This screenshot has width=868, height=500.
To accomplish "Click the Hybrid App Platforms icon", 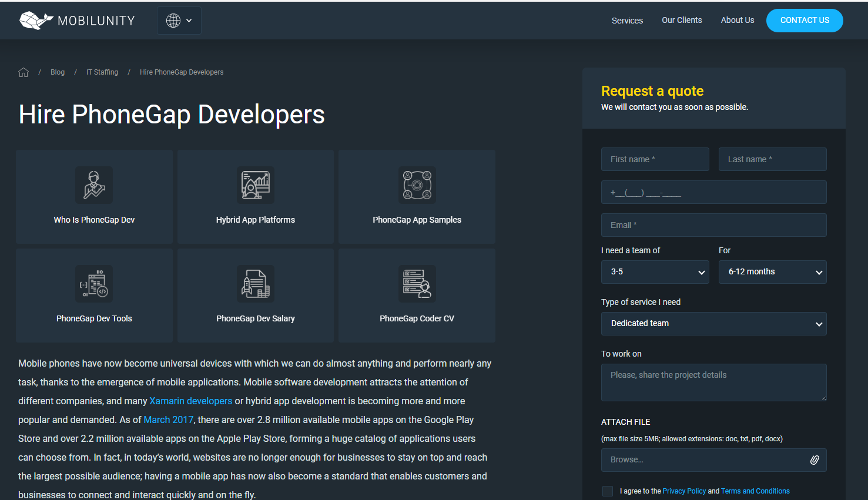I will (x=255, y=185).
